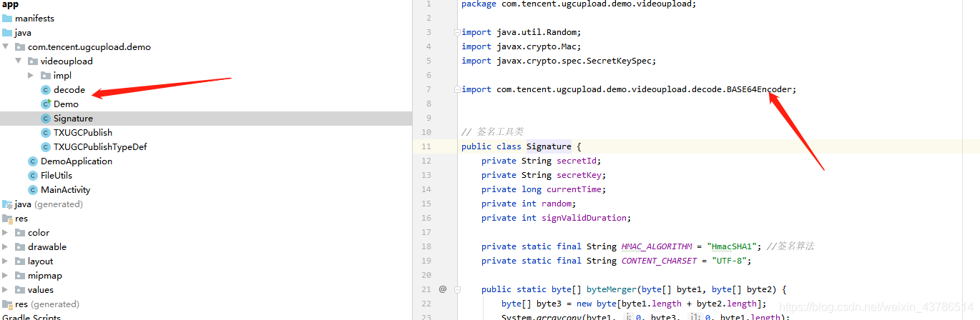Fold the import block at line 3

click(456, 32)
